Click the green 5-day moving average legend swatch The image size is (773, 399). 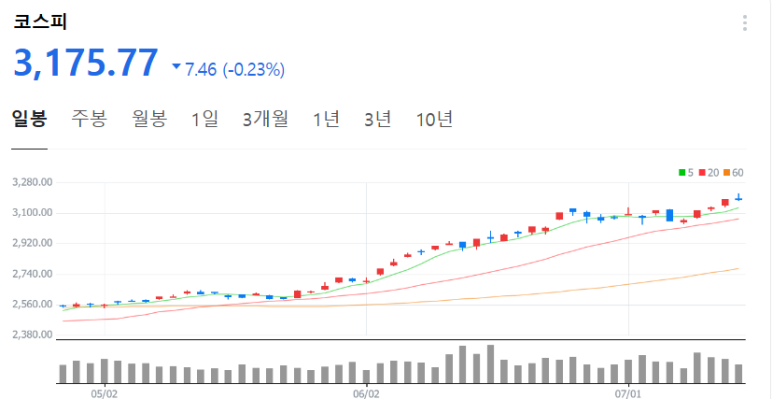tap(682, 173)
